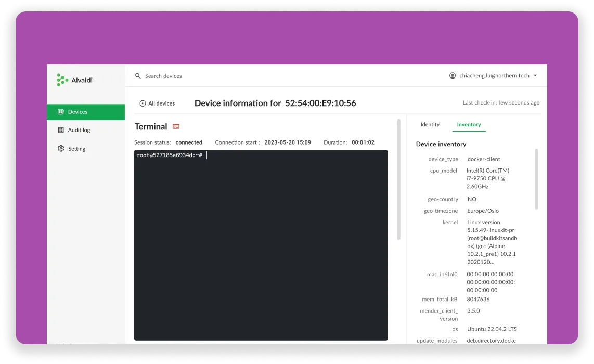This screenshot has height=364, width=594.
Task: Click cpu_model value 'Intel(R) Core(TM)'
Action: pos(488,171)
